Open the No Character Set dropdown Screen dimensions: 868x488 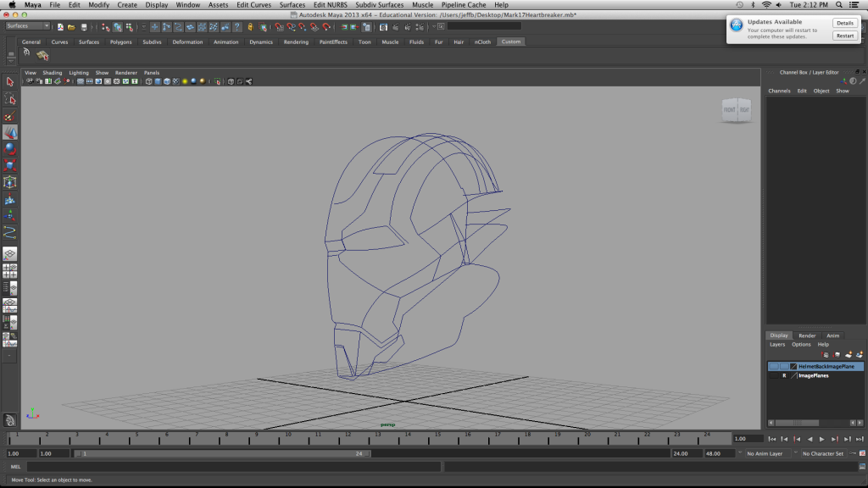coord(824,454)
